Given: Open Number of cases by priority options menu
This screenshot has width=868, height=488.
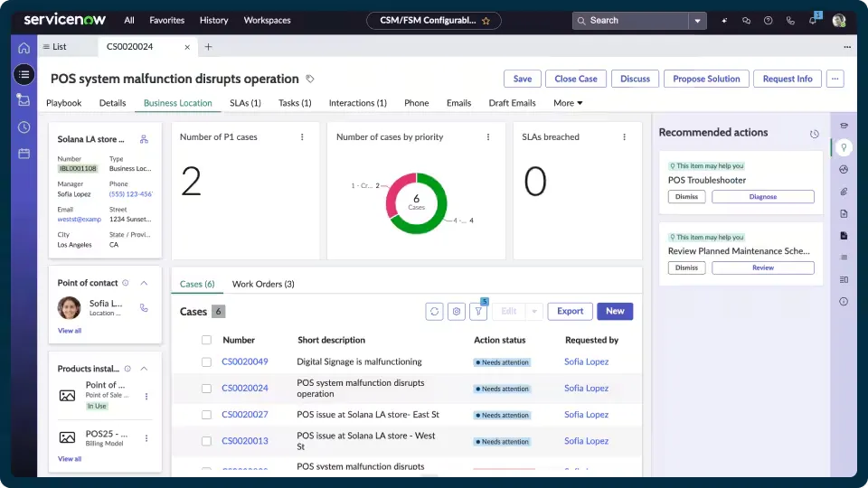Looking at the screenshot, I should point(488,137).
